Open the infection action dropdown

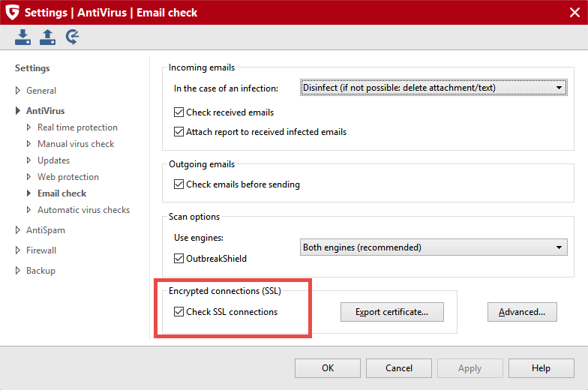[433, 87]
